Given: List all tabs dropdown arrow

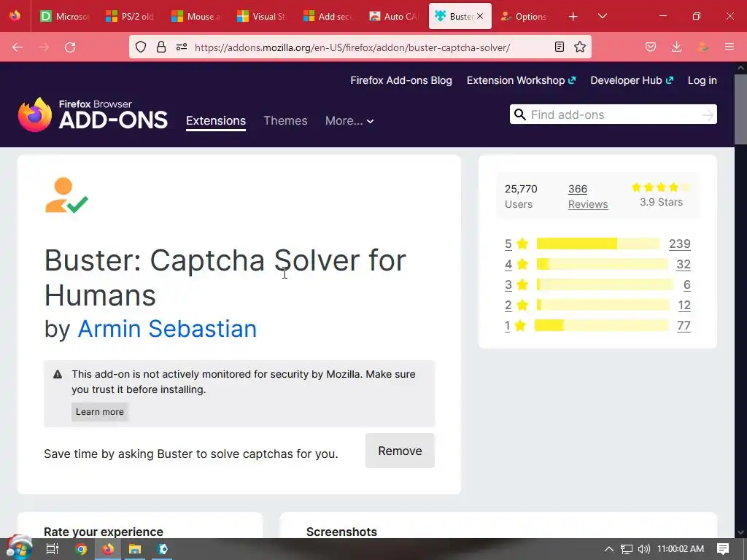Looking at the screenshot, I should pos(602,16).
